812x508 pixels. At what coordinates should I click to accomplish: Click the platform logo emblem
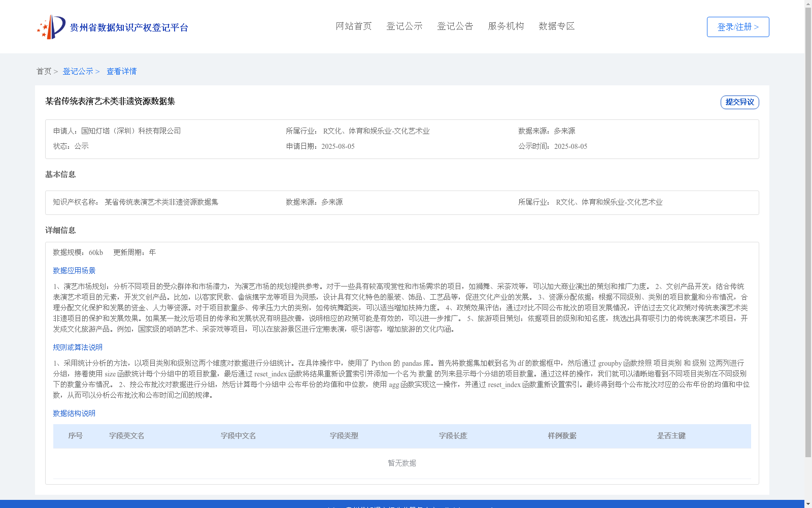click(x=51, y=27)
